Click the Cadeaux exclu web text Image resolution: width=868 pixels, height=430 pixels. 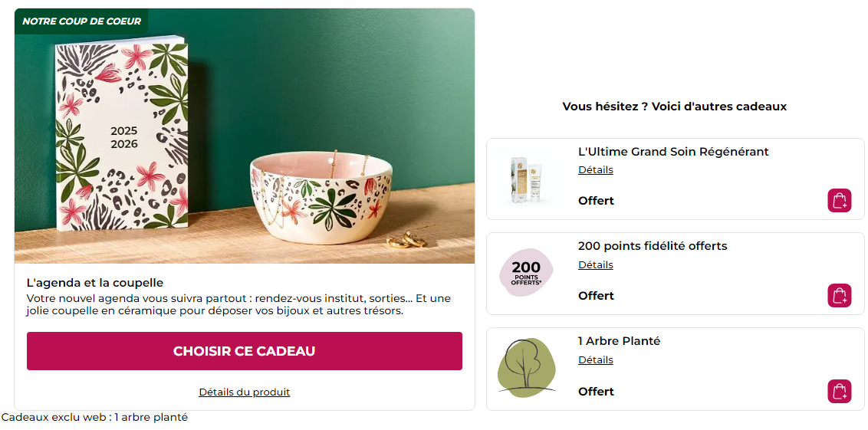(94, 418)
